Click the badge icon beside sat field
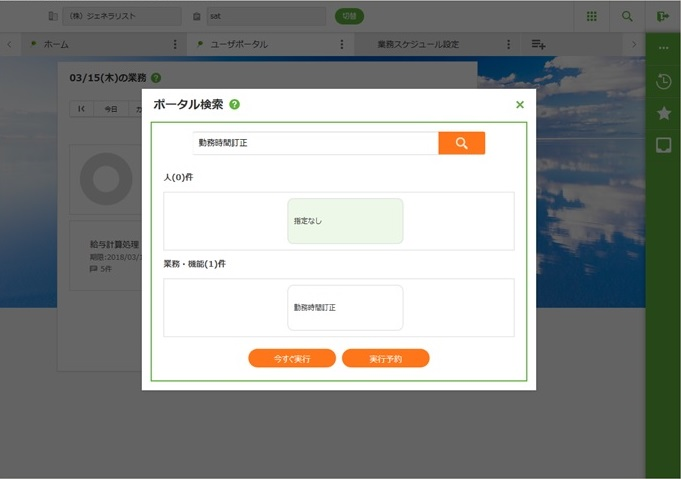 click(197, 17)
